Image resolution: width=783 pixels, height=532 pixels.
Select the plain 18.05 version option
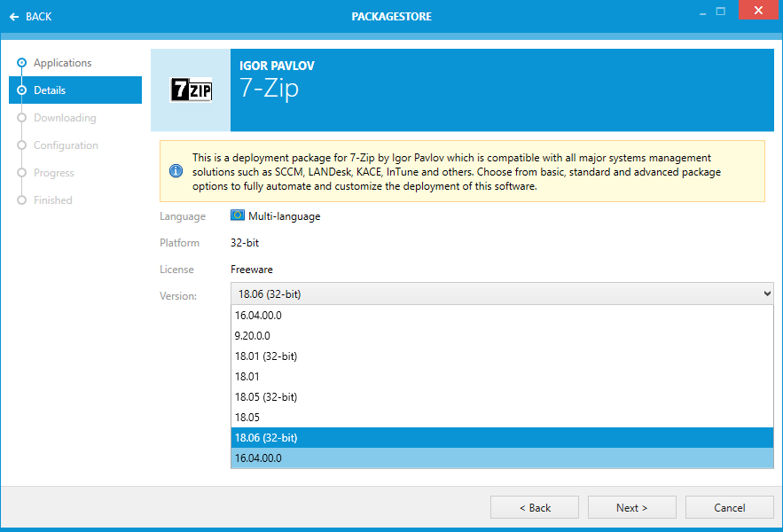pyautogui.click(x=247, y=417)
